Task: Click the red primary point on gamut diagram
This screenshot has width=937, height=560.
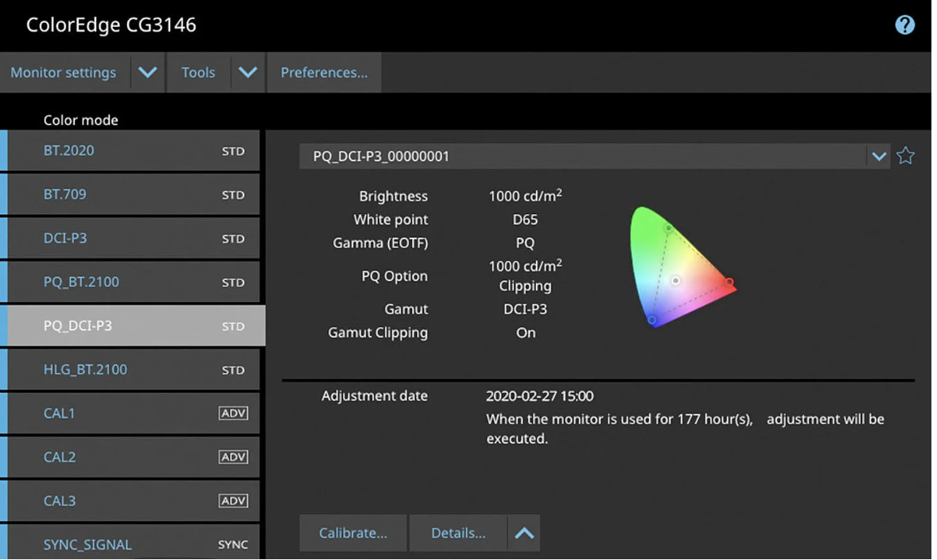Action: (x=729, y=282)
